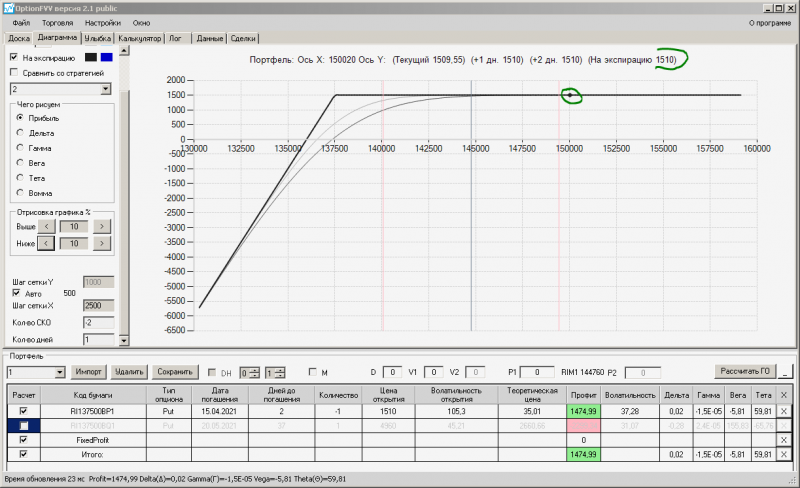800x488 pixels.
Task: Switch to the Улыбка tab
Action: click(x=97, y=38)
